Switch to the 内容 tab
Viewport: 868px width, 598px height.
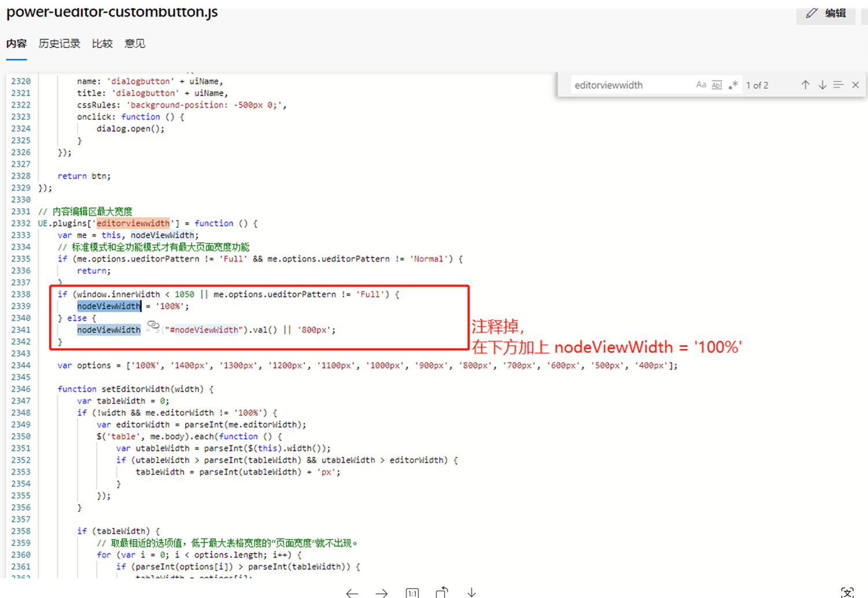point(17,44)
